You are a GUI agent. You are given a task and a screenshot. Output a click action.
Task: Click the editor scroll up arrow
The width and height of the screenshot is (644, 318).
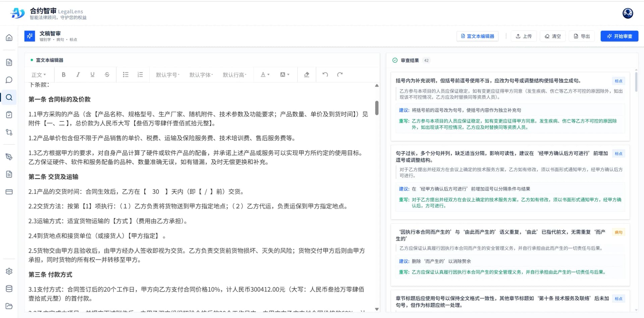click(x=377, y=85)
